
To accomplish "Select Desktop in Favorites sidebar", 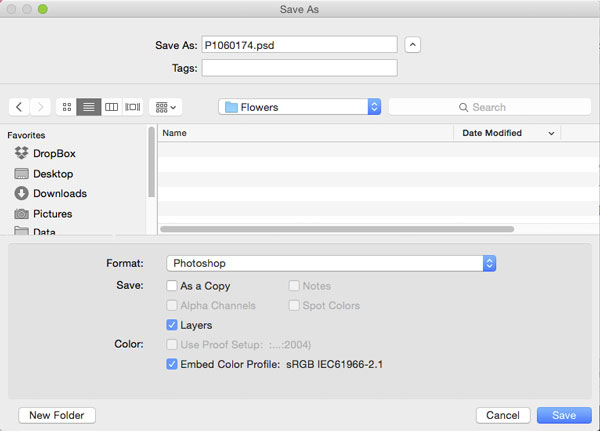I will point(52,174).
